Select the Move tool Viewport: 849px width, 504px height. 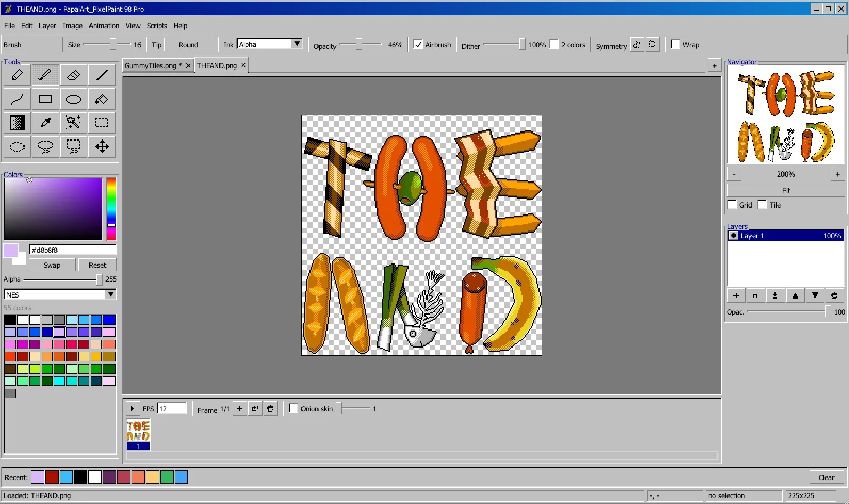pyautogui.click(x=102, y=146)
